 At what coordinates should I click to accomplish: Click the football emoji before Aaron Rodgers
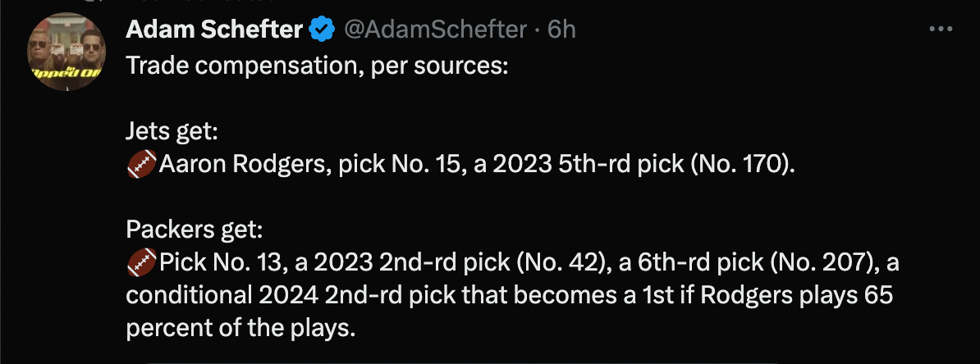(141, 165)
